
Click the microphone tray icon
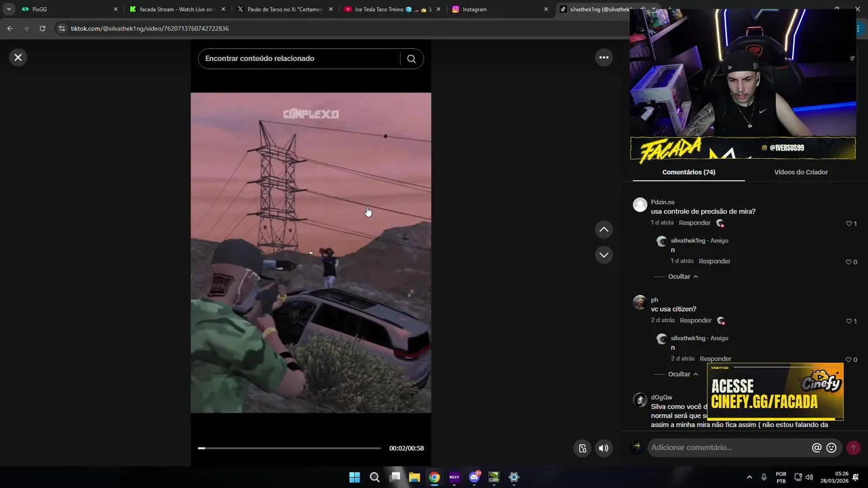pyautogui.click(x=764, y=477)
